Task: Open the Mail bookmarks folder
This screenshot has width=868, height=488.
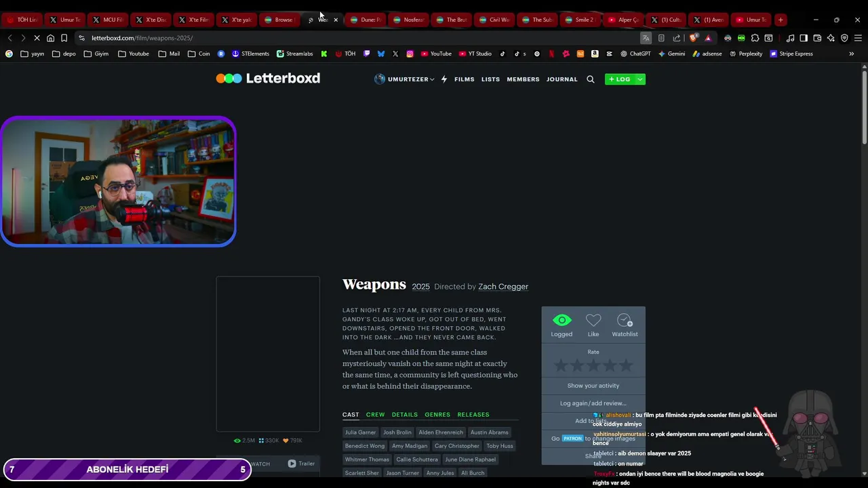Action: pos(169,54)
